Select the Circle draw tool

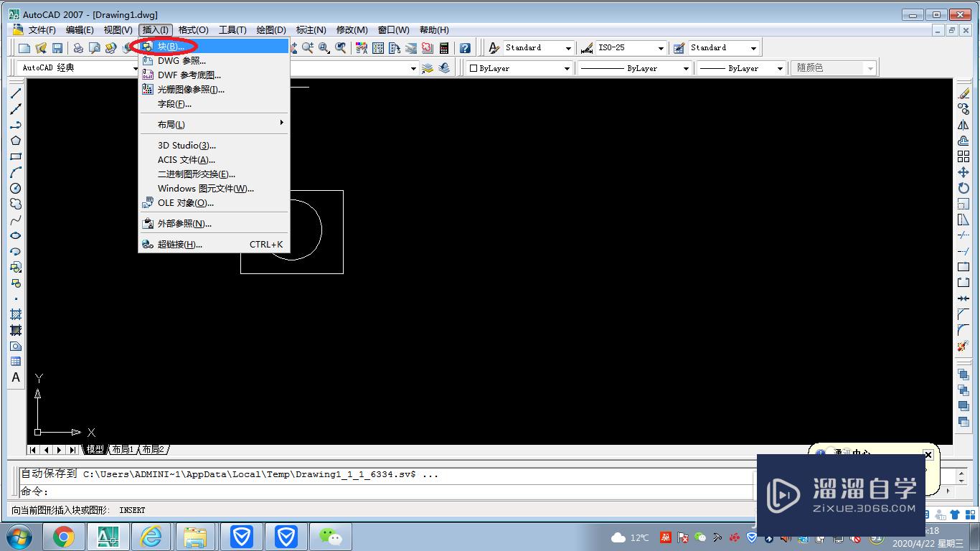tap(16, 188)
